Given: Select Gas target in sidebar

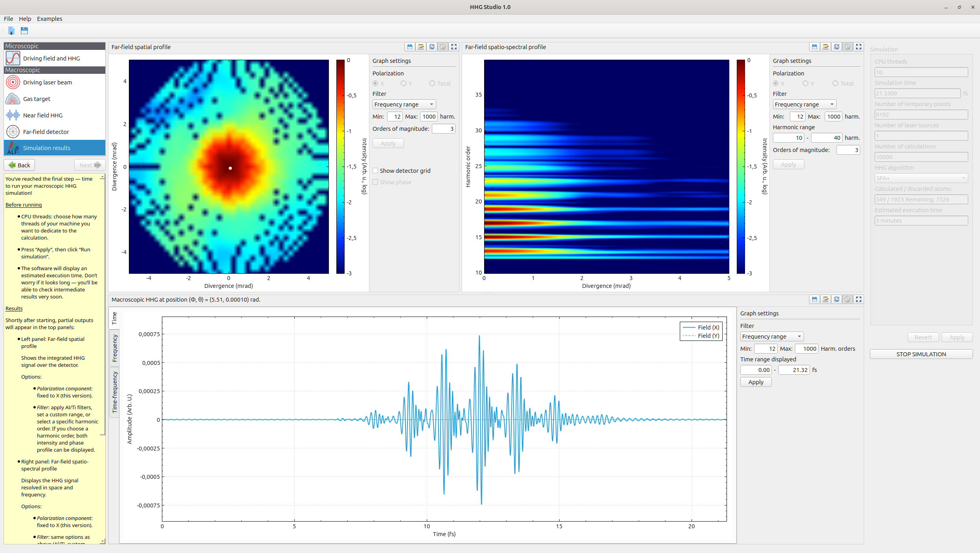Looking at the screenshot, I should [37, 99].
